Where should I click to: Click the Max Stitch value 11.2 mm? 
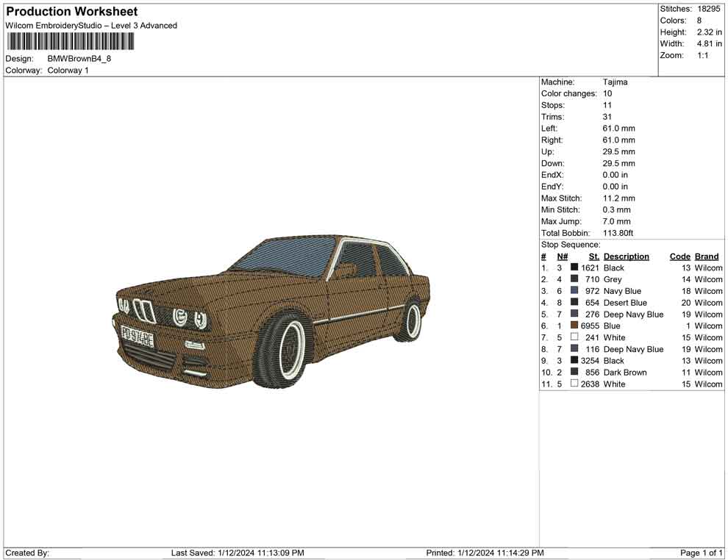click(x=619, y=198)
